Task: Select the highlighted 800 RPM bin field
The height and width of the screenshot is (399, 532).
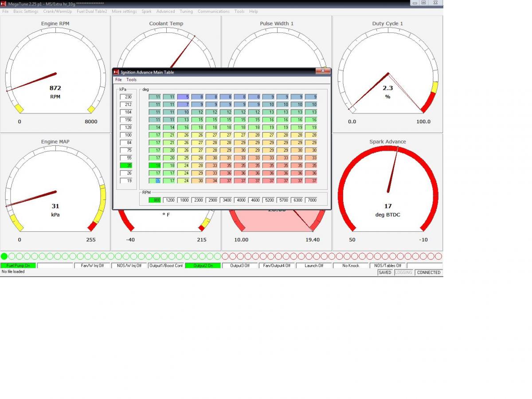Action: [x=155, y=200]
